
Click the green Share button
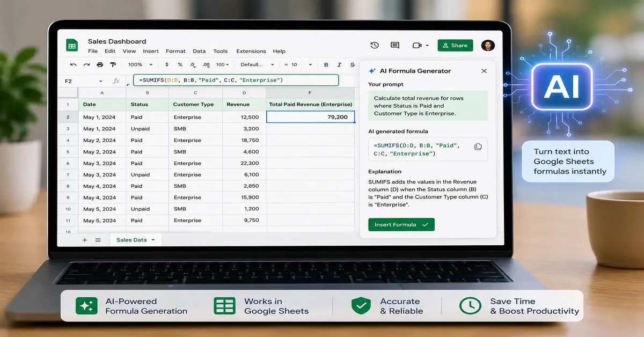pyautogui.click(x=455, y=46)
